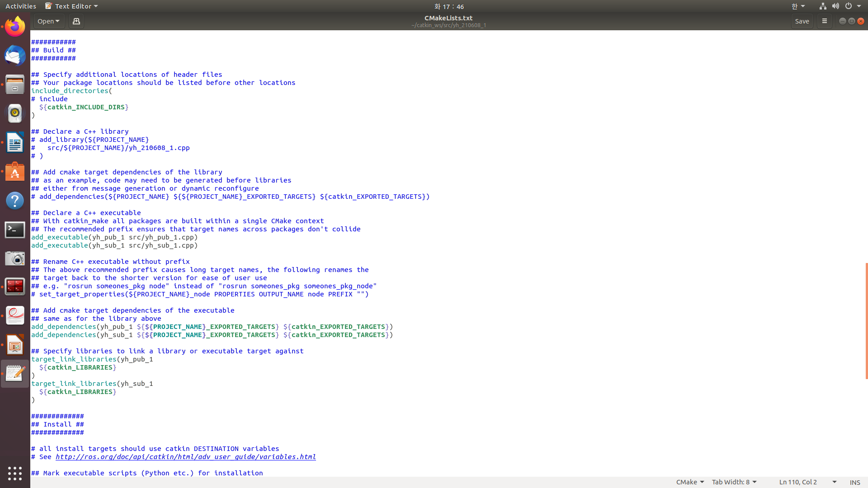Open Thunderbird mail from the dock
The height and width of the screenshot is (488, 868).
coord(15,56)
